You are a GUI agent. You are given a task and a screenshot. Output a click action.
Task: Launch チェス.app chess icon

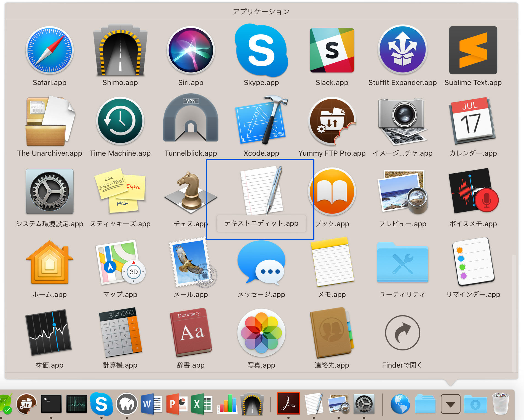191,192
